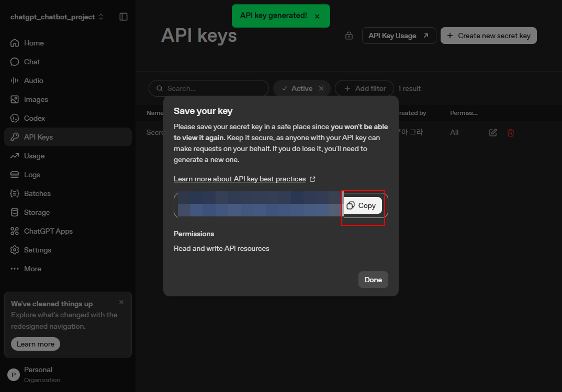Screen dimensions: 562x392
Task: Open the API key best practices link
Action: coord(240,179)
